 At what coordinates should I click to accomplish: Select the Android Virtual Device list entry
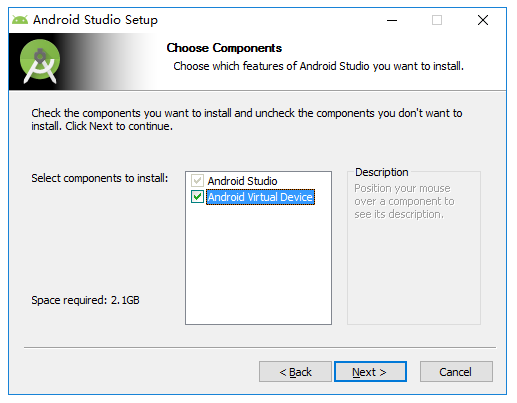coord(260,197)
